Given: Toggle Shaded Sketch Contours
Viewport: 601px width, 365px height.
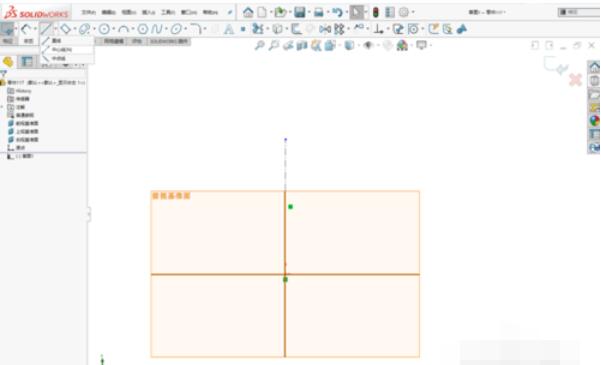Looking at the screenshot, I should [461, 29].
